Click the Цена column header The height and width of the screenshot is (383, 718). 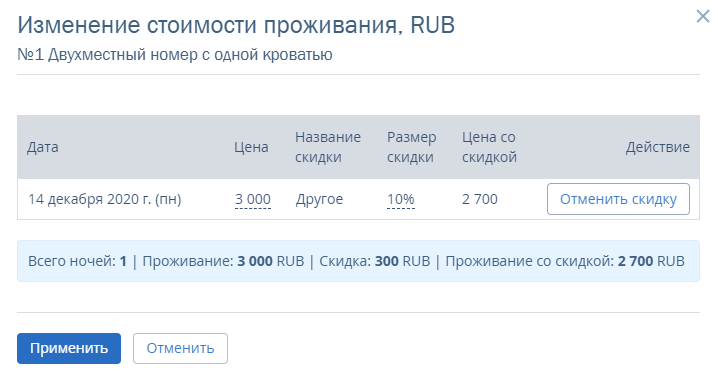pyautogui.click(x=251, y=147)
